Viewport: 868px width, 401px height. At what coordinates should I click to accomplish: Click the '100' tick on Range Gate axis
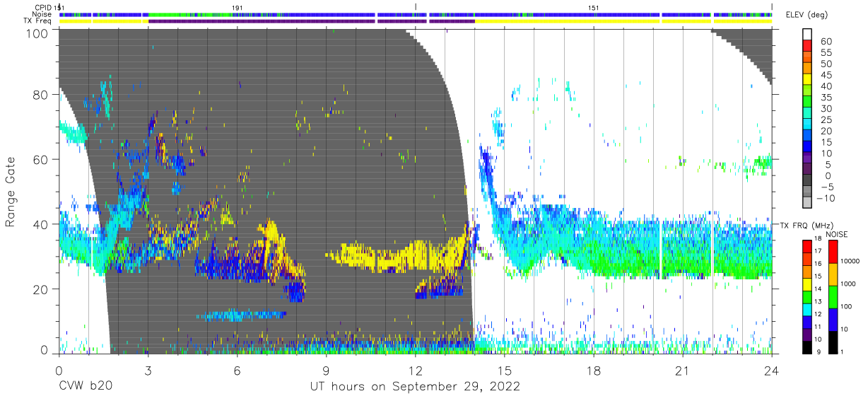click(39, 33)
